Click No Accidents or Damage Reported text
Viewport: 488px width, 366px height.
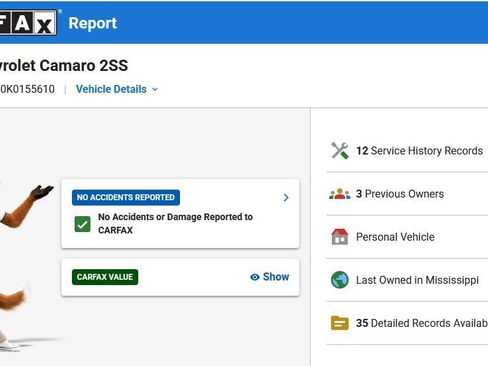(175, 223)
